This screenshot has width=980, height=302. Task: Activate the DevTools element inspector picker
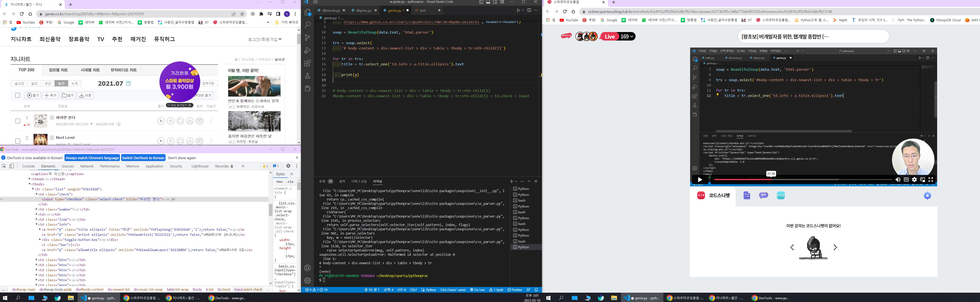[4, 166]
